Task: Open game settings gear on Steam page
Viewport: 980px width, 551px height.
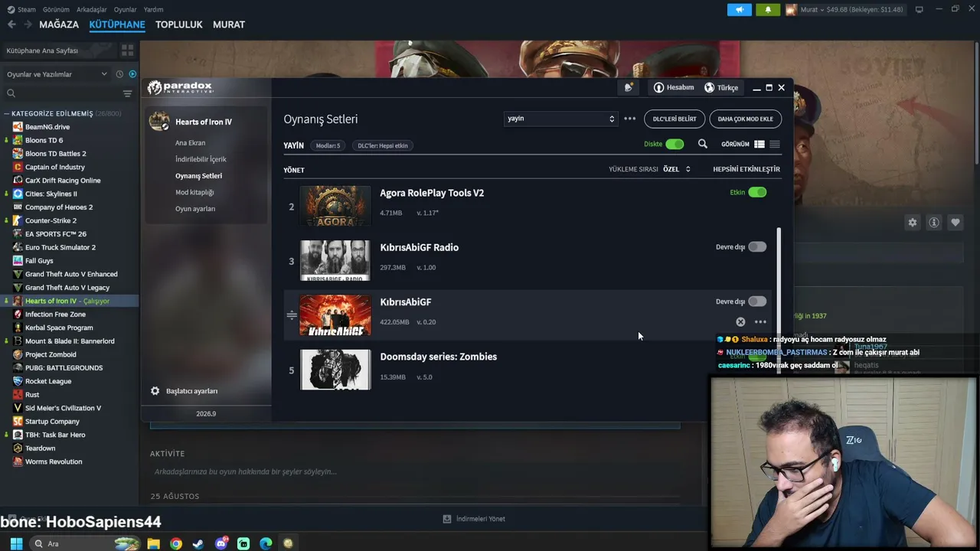Action: [913, 223]
